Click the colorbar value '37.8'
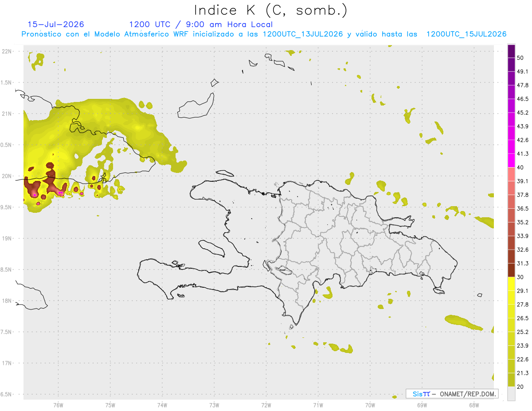 coord(523,195)
